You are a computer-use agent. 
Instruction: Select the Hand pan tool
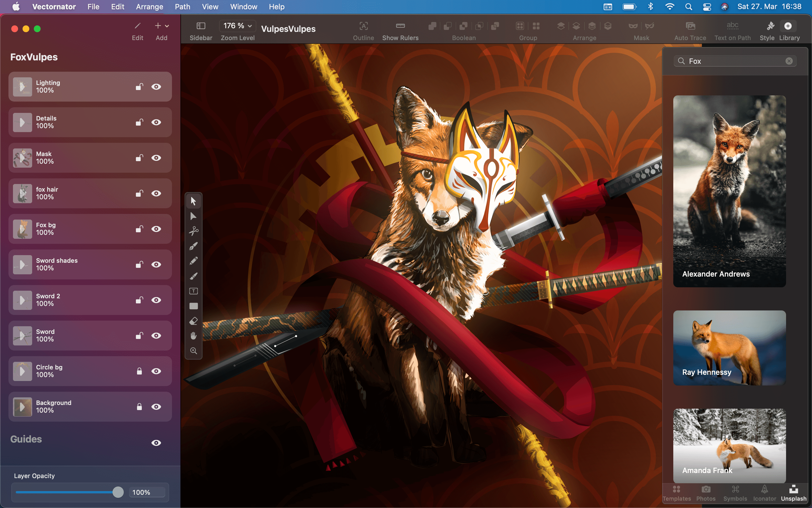pyautogui.click(x=193, y=336)
